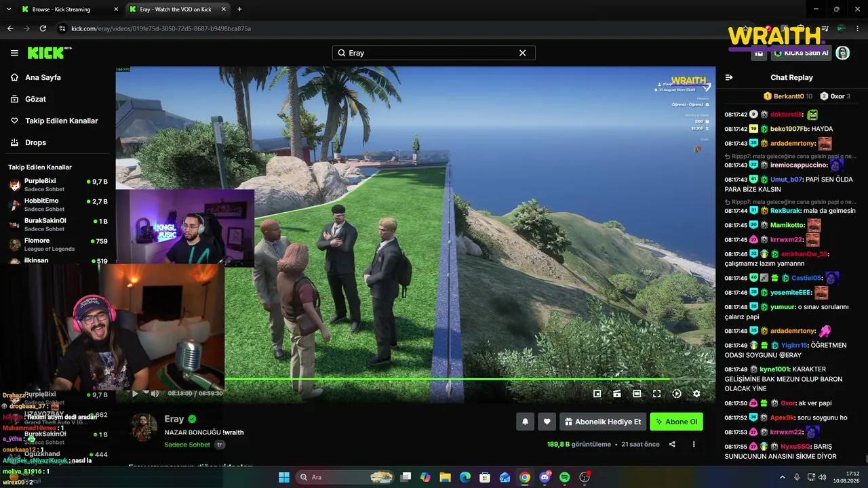
Task: Click 0xor in the gifter leaderboard
Action: pyautogui.click(x=835, y=96)
